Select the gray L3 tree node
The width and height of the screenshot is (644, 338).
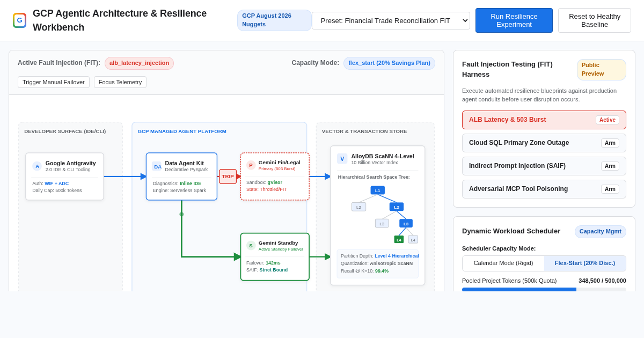382,224
